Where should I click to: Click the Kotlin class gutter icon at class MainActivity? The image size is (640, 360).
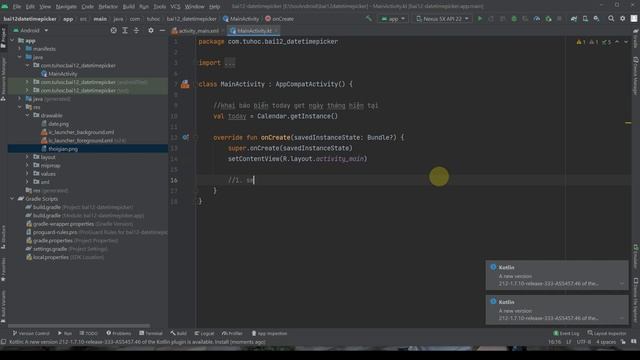click(x=185, y=84)
